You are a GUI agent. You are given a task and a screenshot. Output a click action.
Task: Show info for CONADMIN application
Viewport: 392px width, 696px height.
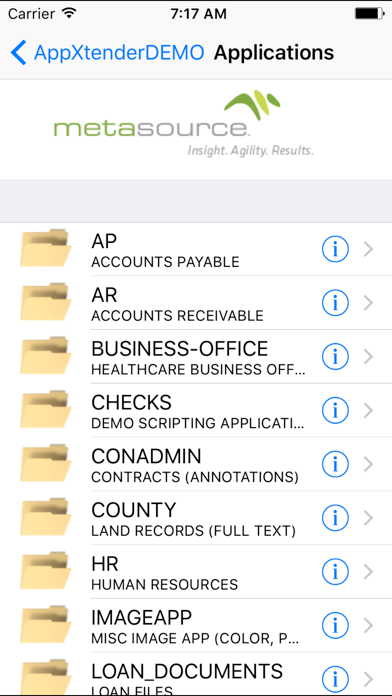click(x=335, y=464)
